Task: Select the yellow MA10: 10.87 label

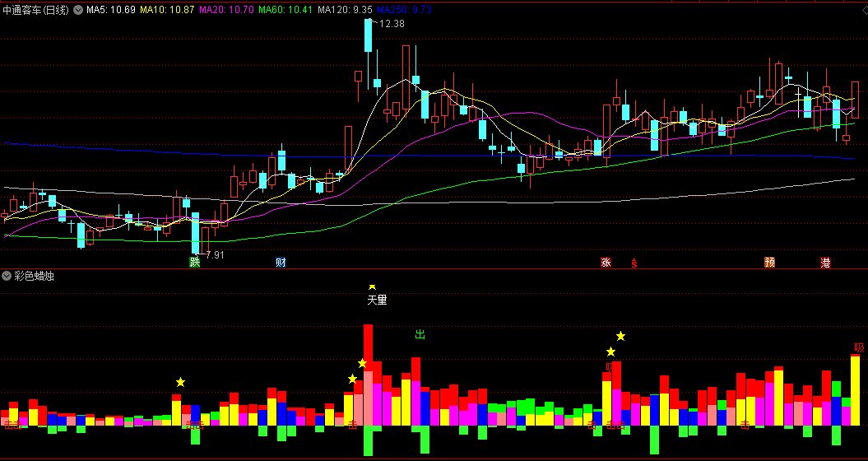Action: (167, 10)
